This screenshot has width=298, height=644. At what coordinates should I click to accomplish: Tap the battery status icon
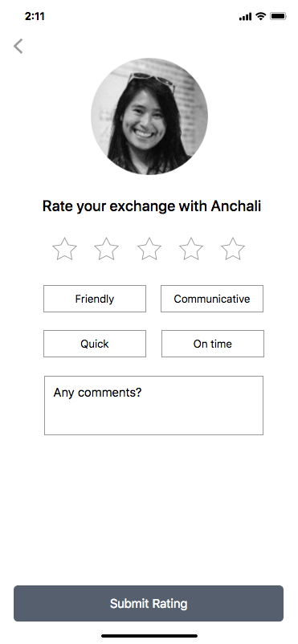point(278,16)
